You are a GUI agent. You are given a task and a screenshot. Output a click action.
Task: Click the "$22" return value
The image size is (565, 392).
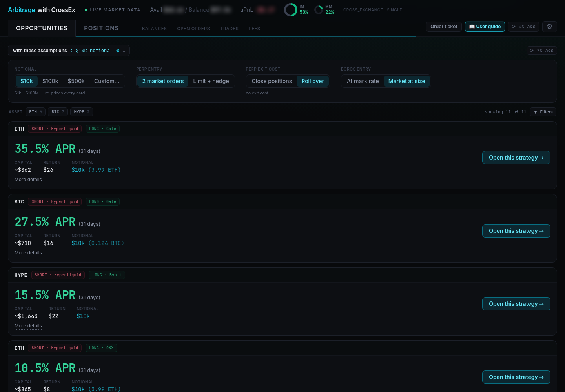tap(53, 316)
